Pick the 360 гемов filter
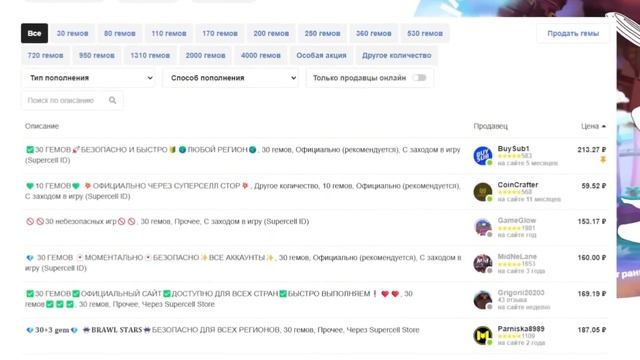The height and width of the screenshot is (360, 640). click(373, 33)
